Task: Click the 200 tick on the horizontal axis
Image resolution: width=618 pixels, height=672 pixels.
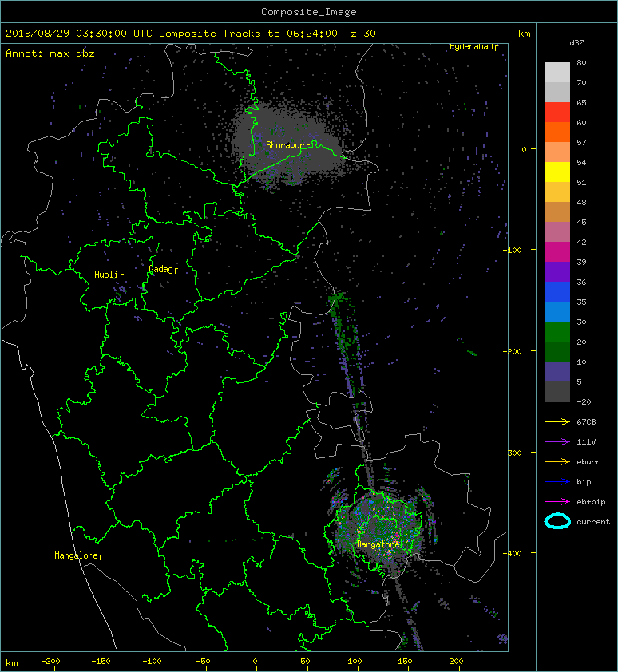Action: coord(456,662)
